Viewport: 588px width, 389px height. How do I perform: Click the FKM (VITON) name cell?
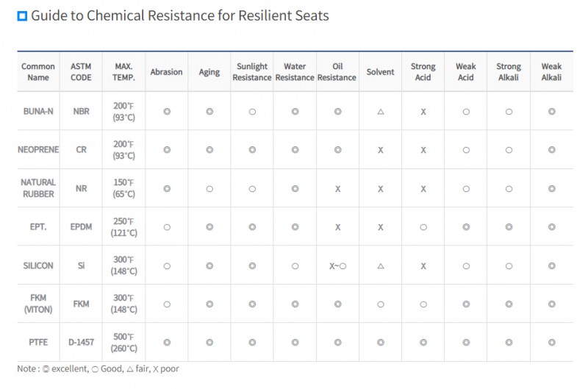tap(38, 304)
